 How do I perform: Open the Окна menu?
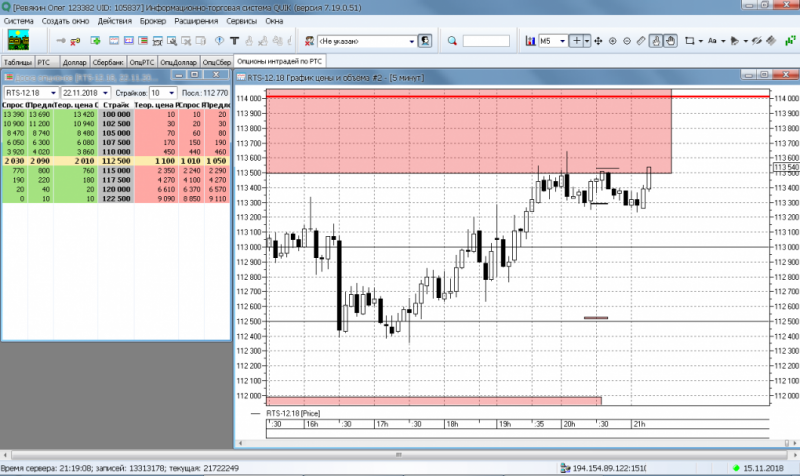click(x=274, y=21)
